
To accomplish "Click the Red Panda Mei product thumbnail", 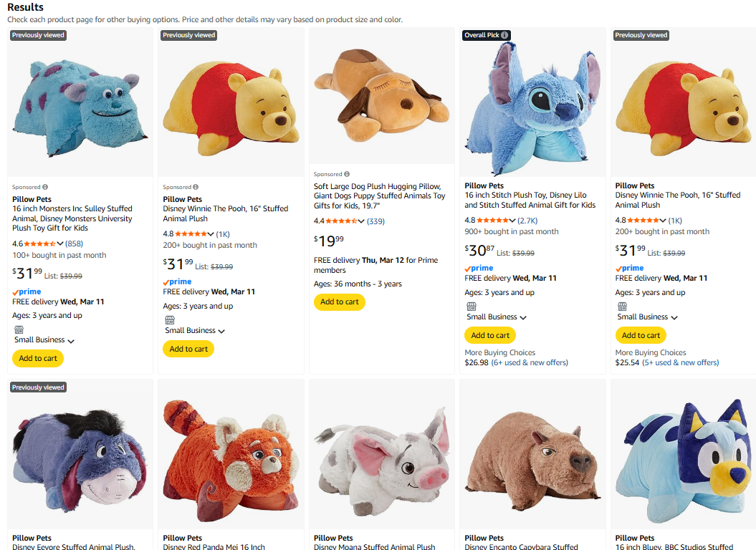I will [x=231, y=455].
